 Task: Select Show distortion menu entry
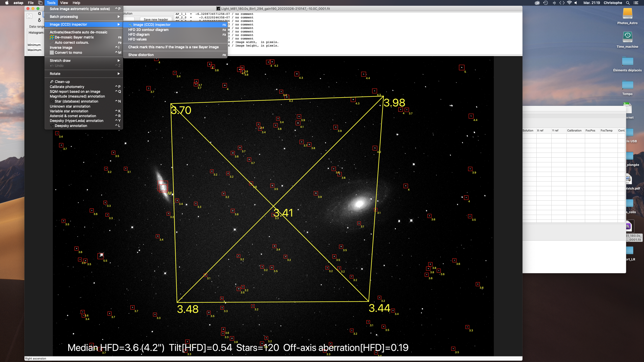pos(141,55)
